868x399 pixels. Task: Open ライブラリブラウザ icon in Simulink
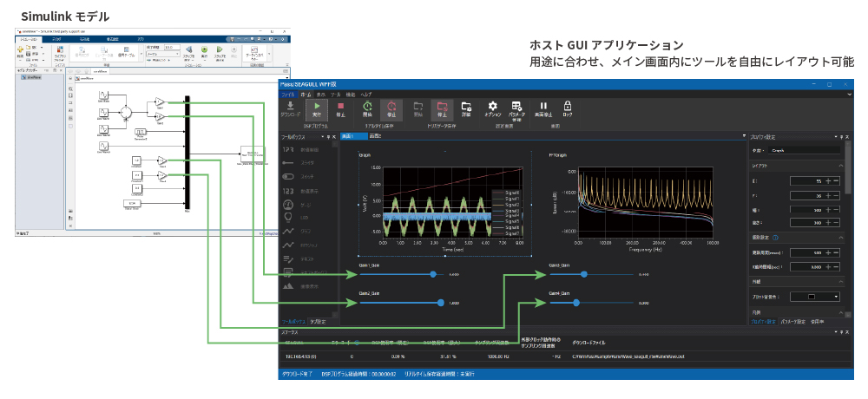59,50
